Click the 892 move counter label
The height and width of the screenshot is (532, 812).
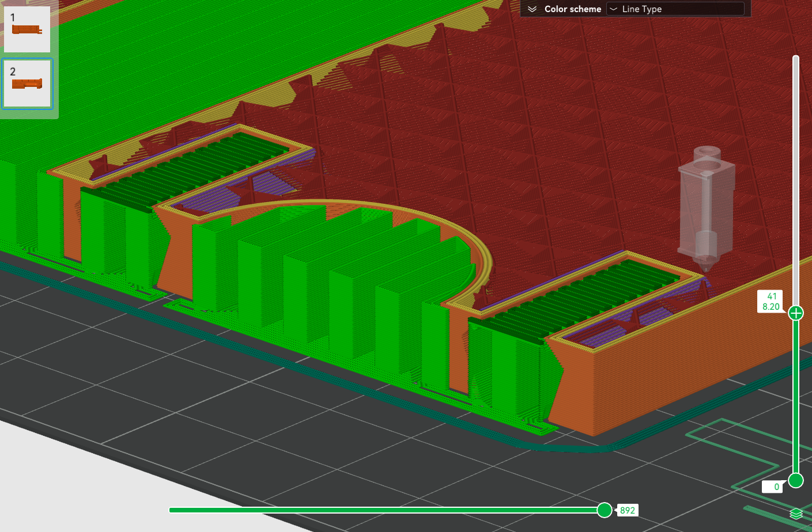tap(627, 510)
